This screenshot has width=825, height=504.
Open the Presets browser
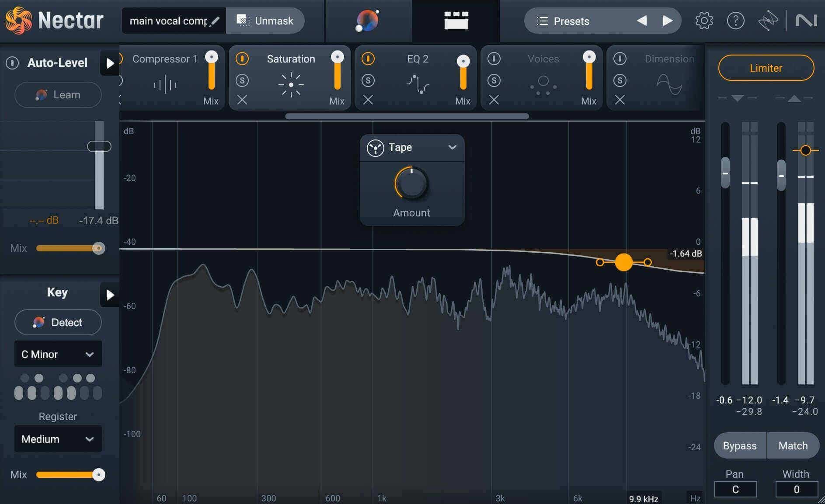pyautogui.click(x=571, y=21)
